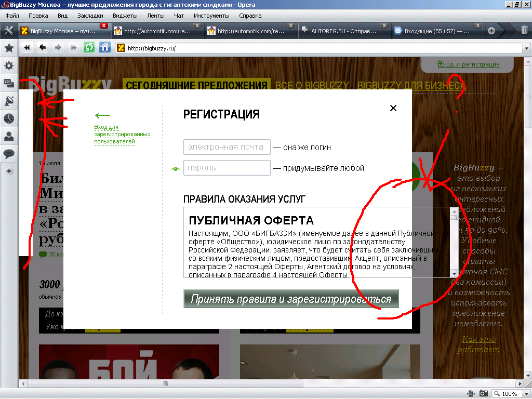Click the horizontal scrollbar thumb
This screenshot has width=532, height=399.
pyautogui.click(x=165, y=383)
